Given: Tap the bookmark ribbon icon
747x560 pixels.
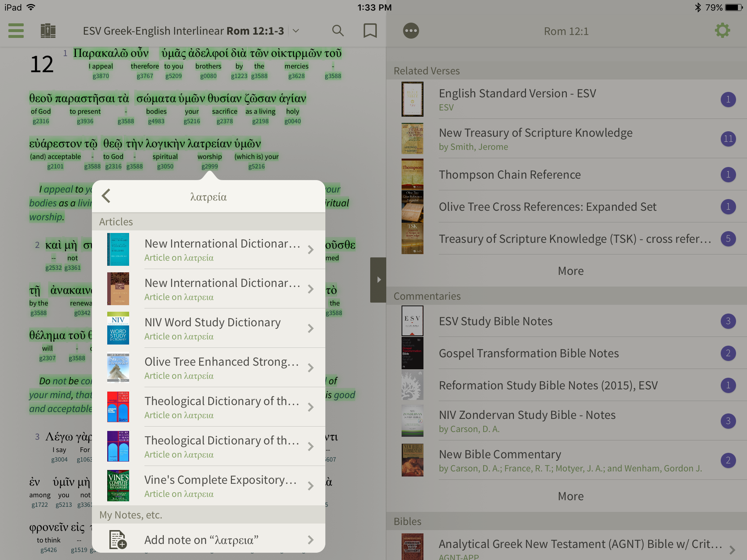Looking at the screenshot, I should [370, 31].
